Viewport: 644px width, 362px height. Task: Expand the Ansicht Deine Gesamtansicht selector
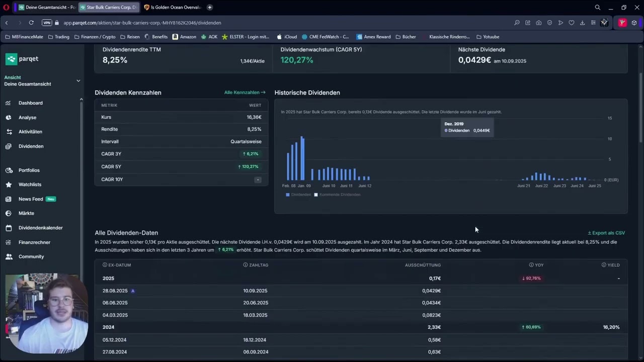coord(42,81)
